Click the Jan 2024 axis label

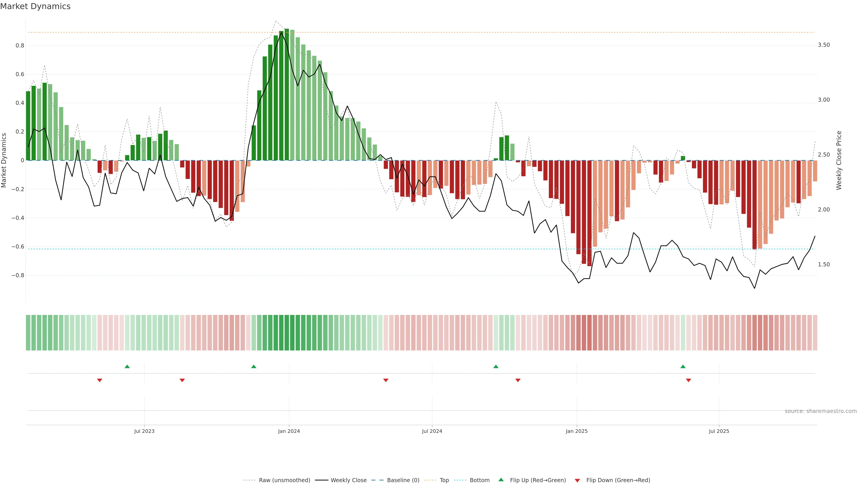[x=289, y=431]
